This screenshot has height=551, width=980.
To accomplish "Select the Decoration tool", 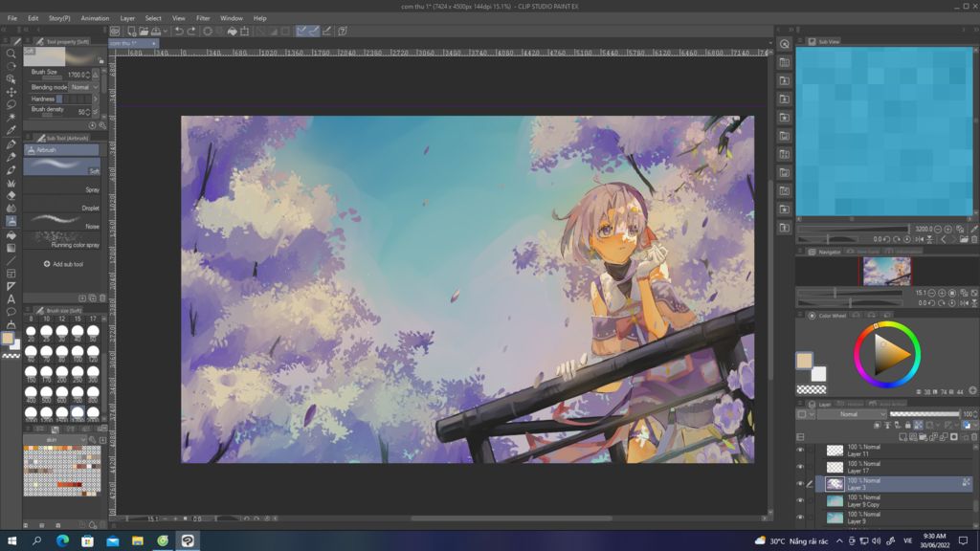I will click(11, 183).
